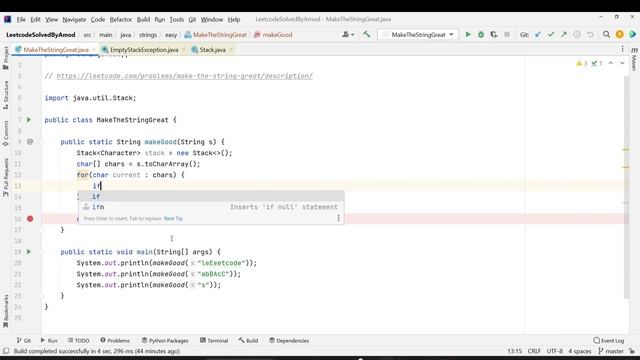640x360 pixels.
Task: Open the Project tool window
Action: tap(6, 58)
